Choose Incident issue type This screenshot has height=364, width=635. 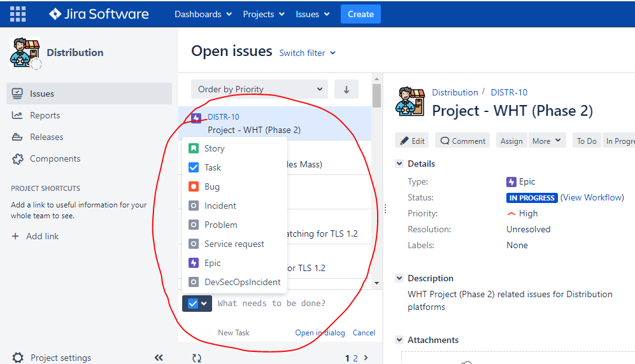click(235, 206)
